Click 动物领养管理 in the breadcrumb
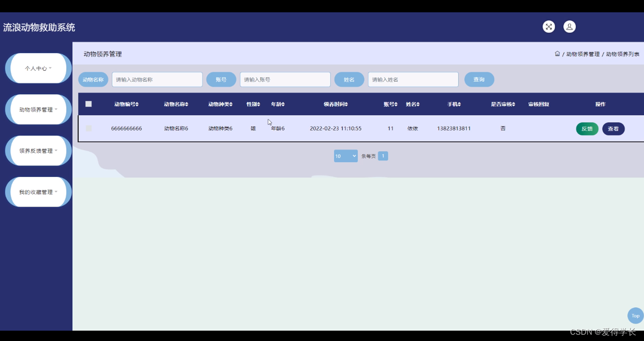 pyautogui.click(x=583, y=54)
